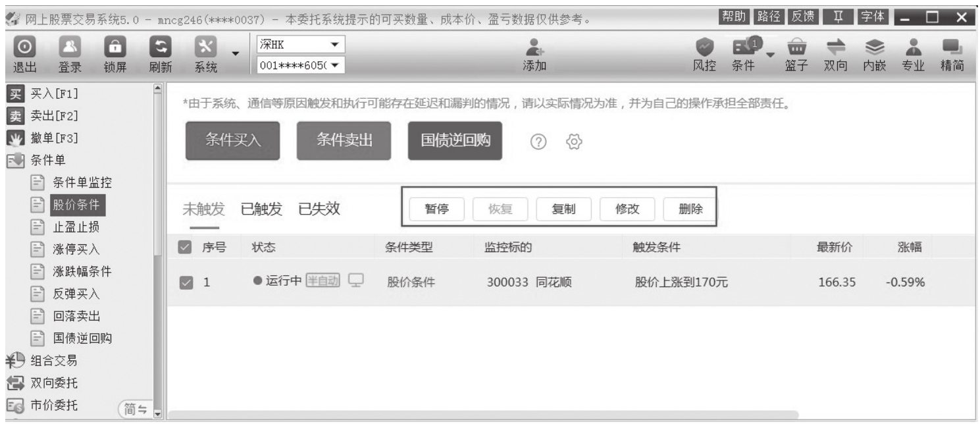Toggle the select-all checkbox beside 序号
Image resolution: width=980 pixels, height=424 pixels.
click(185, 248)
